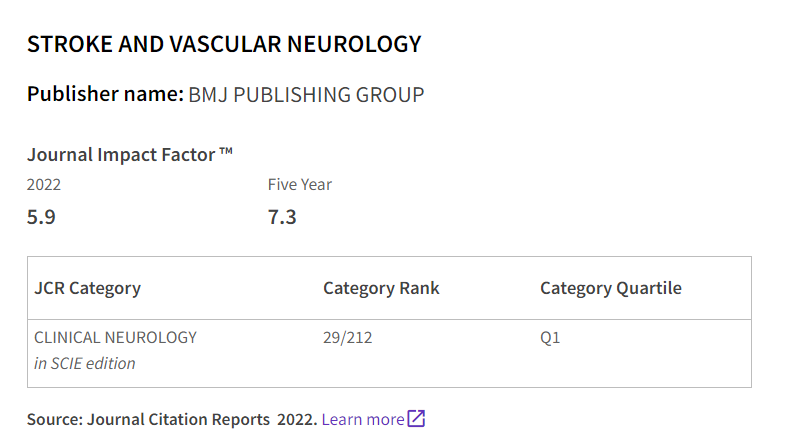Viewport: 805px width, 437px height.
Task: Click the JCR Category column header
Action: (x=87, y=288)
